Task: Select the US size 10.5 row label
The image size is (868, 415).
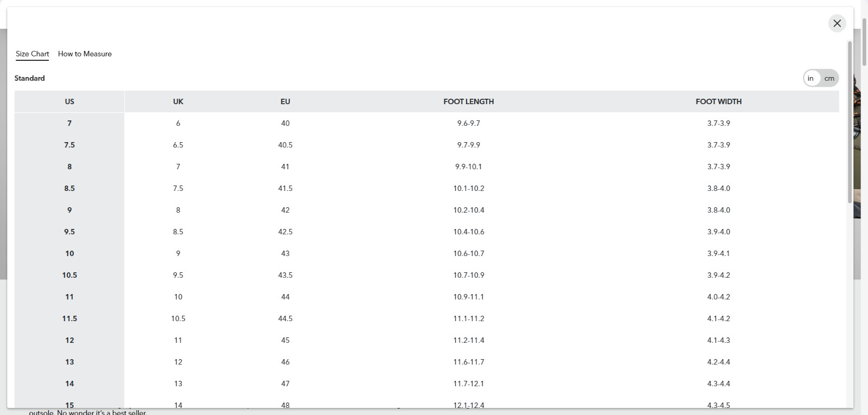Action: coord(69,275)
